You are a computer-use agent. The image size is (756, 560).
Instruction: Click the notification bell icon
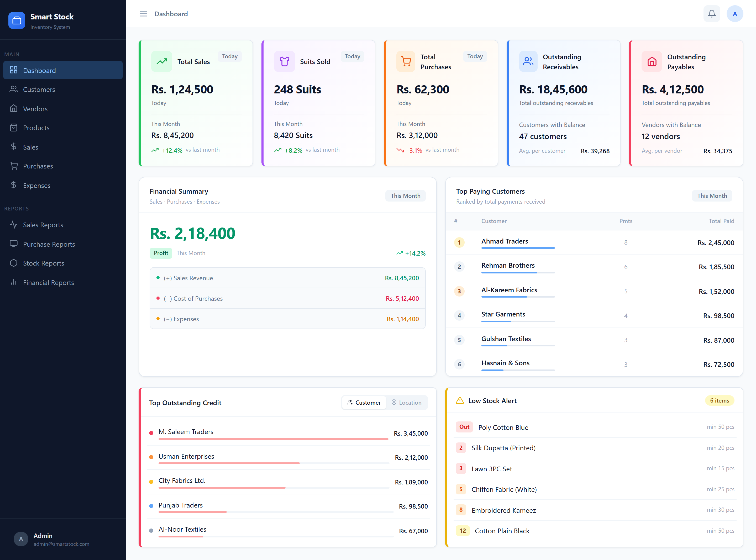pos(712,14)
